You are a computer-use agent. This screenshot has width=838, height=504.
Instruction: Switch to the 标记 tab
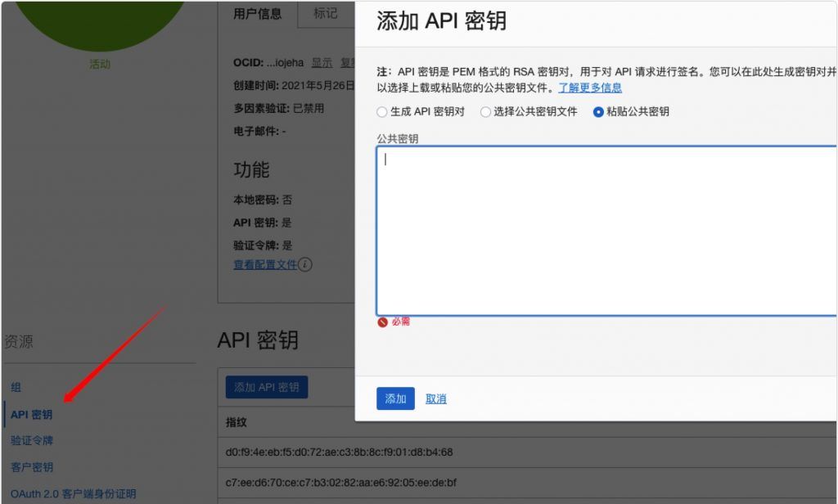326,13
